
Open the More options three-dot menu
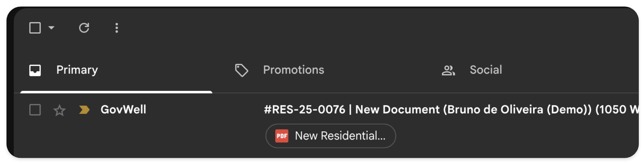(117, 28)
